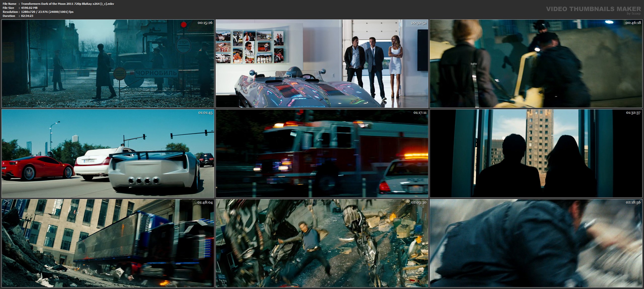Click the 00:15:26 timestamp label
This screenshot has height=289, width=644.
[x=205, y=23]
